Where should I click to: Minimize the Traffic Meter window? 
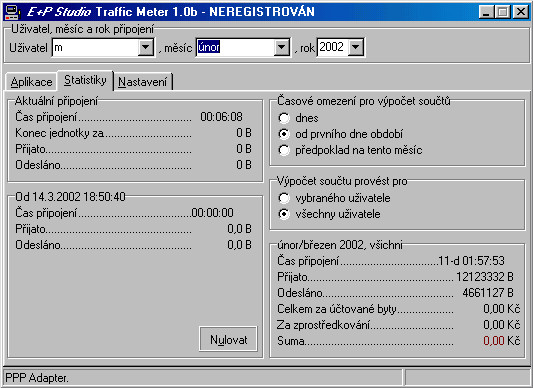pos(486,12)
